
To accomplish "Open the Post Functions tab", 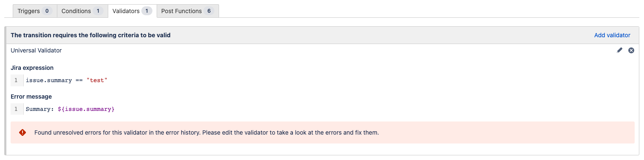I will tap(188, 11).
